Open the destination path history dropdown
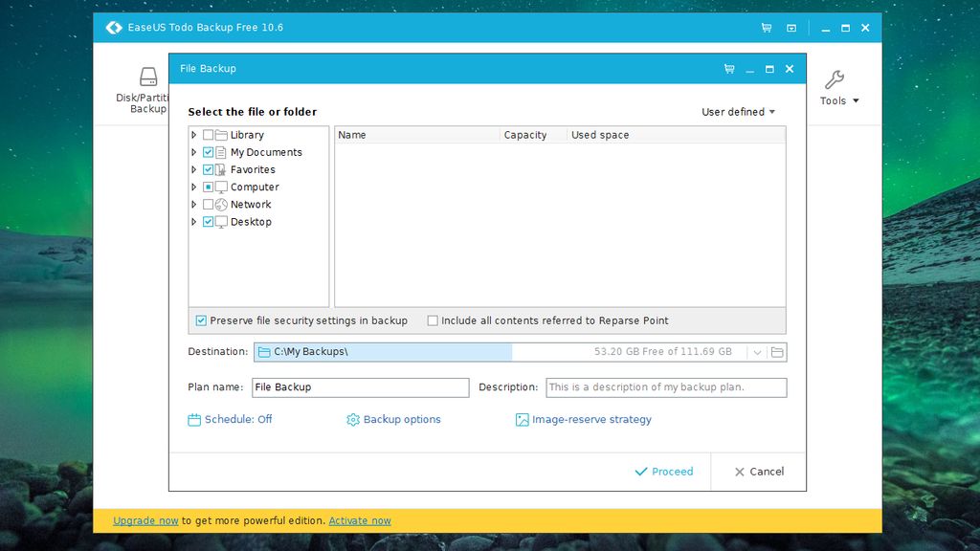Screen dimensions: 980x551 point(757,351)
